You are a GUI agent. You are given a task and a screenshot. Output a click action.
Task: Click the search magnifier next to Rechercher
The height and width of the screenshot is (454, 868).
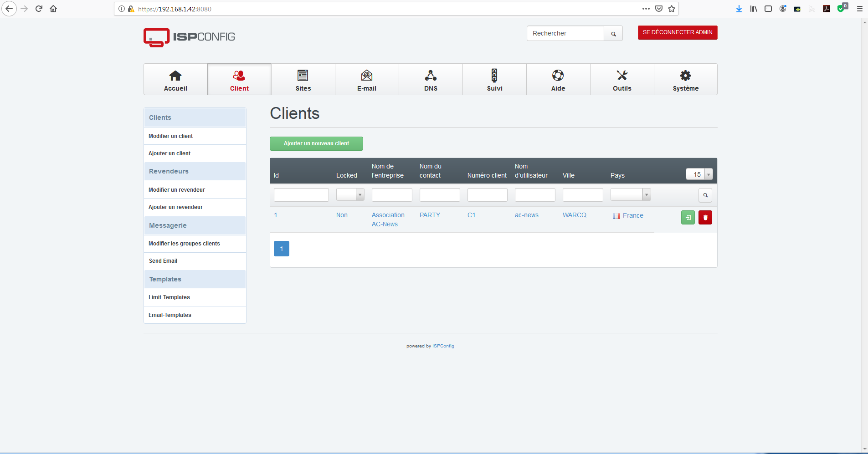613,34
